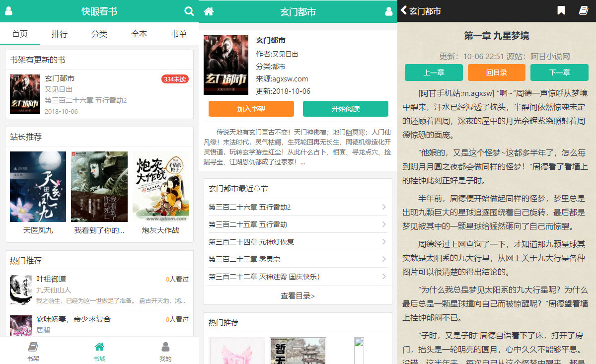Open the 暂无 pavilion cover in 热门推荐

[298, 351]
